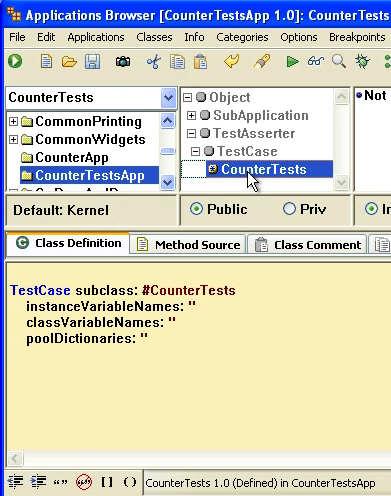The height and width of the screenshot is (496, 391).
Task: Select the Priv radio button
Action: click(289, 209)
